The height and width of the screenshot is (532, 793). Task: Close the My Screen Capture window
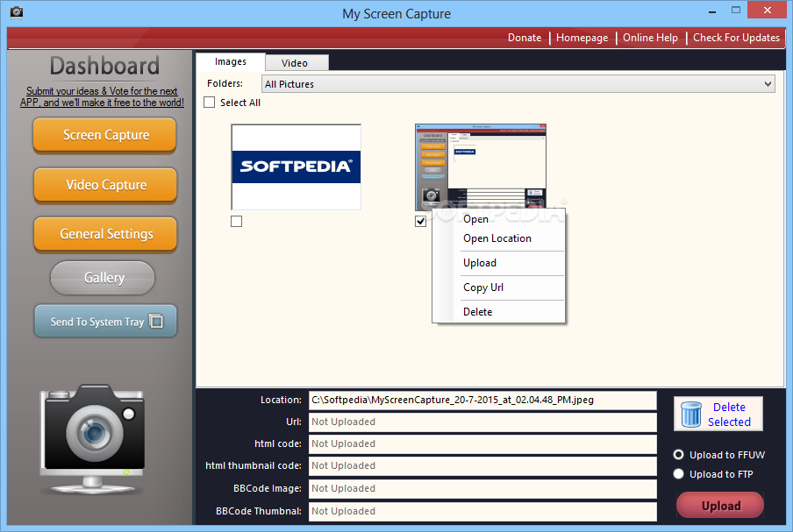[768, 11]
